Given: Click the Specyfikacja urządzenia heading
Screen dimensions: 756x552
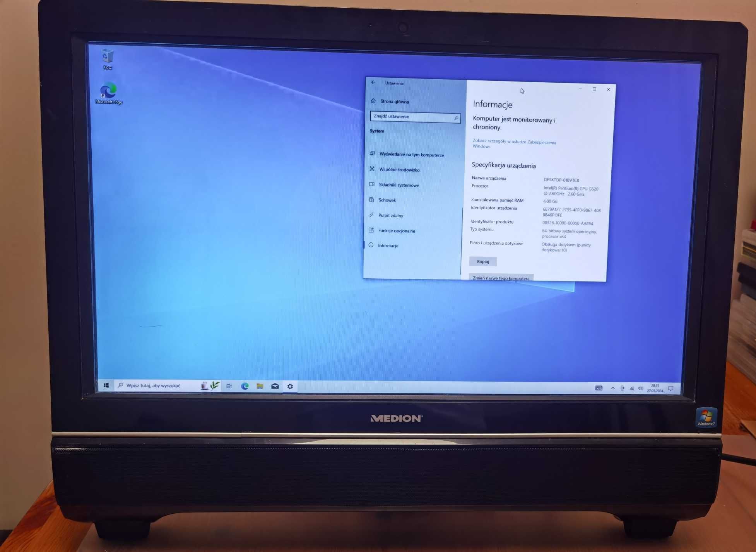Looking at the screenshot, I should [x=504, y=165].
